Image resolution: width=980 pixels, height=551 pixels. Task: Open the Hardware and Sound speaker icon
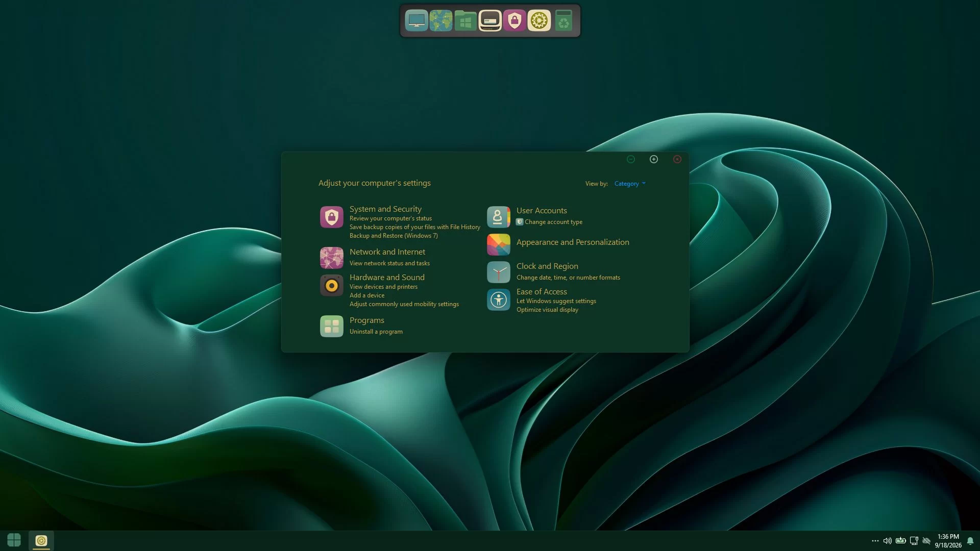pos(331,286)
